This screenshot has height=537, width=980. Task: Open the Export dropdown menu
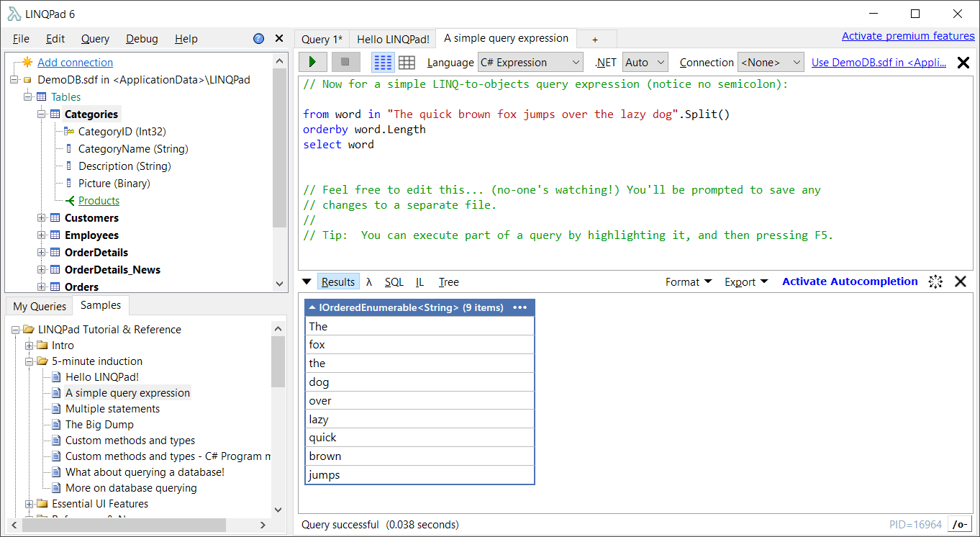[x=746, y=282]
